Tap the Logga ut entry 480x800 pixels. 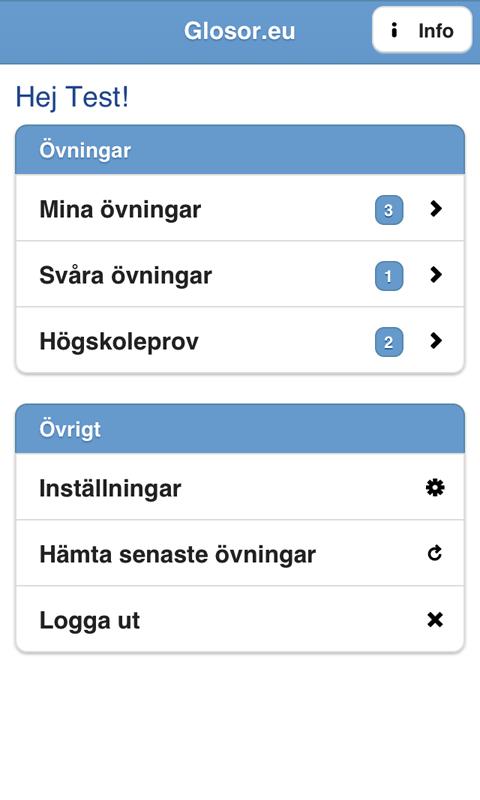click(240, 619)
